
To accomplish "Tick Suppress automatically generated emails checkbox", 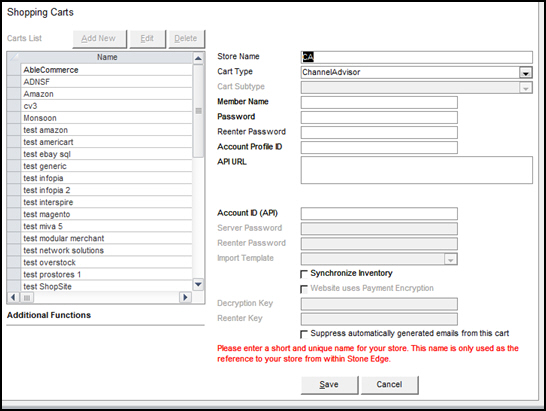I will coord(304,334).
